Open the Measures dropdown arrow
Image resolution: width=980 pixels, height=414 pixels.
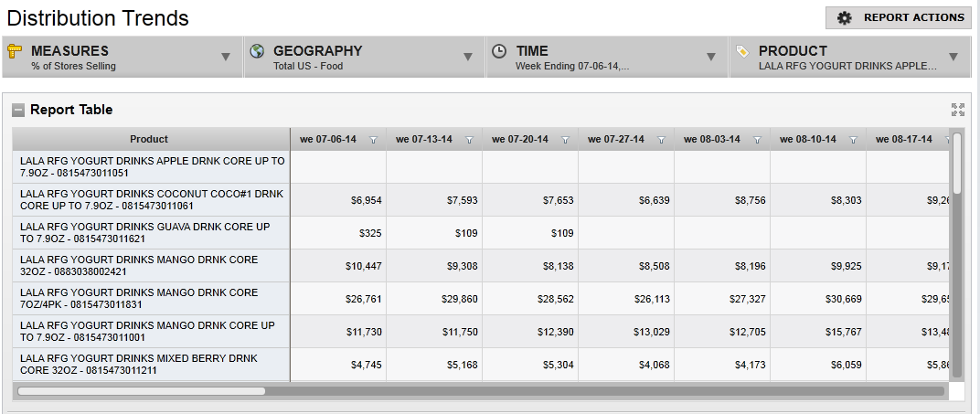(x=226, y=58)
